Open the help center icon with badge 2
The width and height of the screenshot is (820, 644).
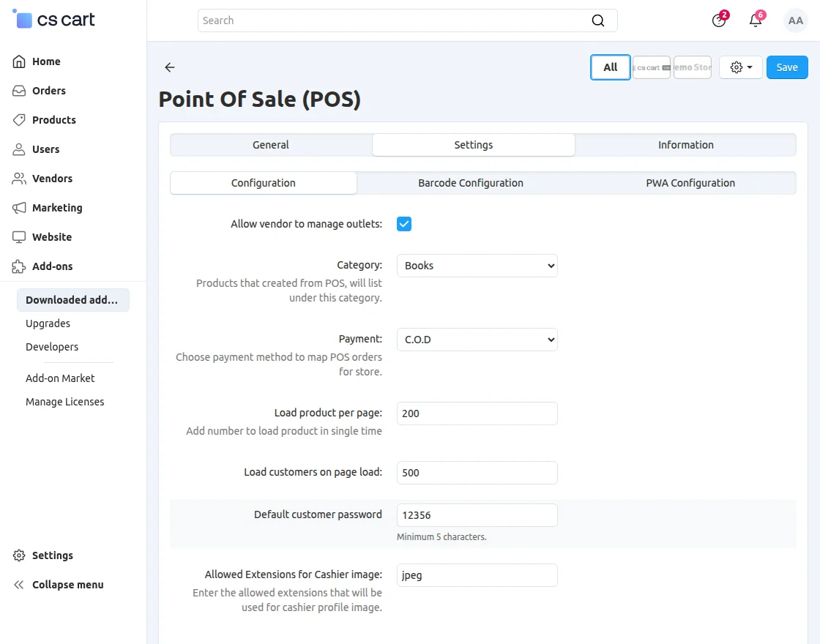pos(719,20)
